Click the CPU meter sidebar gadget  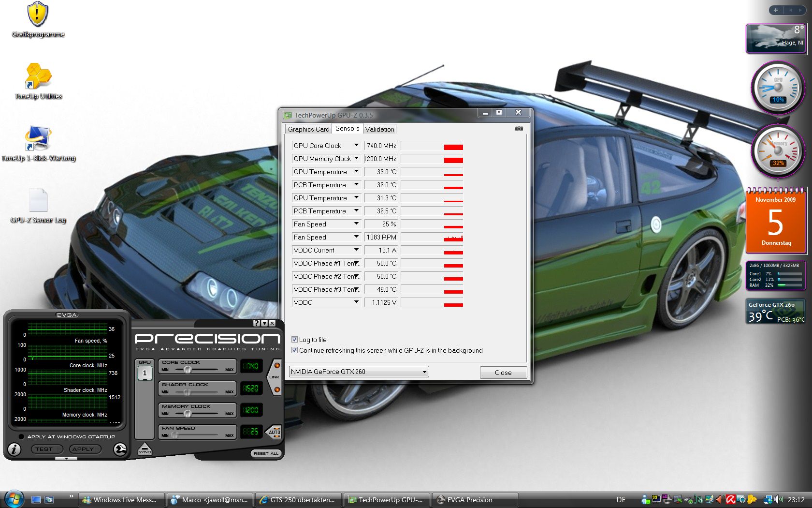tap(778, 88)
